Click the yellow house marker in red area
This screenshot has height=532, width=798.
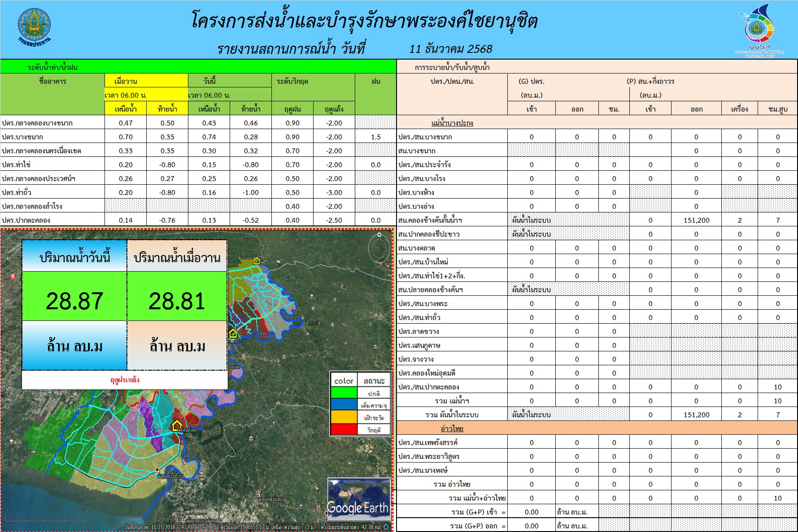pyautogui.click(x=177, y=425)
